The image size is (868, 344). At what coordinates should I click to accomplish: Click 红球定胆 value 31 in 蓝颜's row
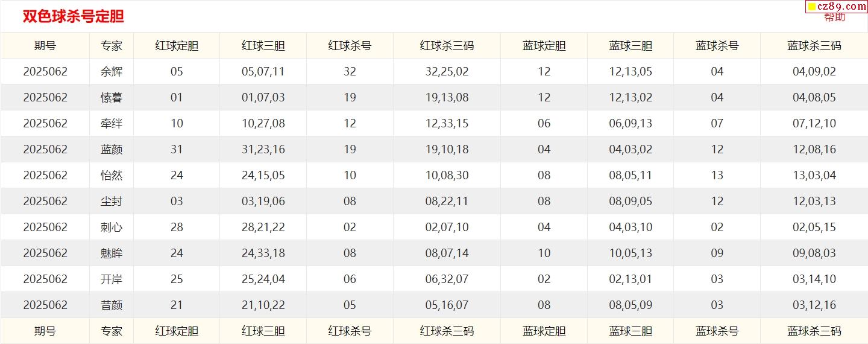(177, 150)
